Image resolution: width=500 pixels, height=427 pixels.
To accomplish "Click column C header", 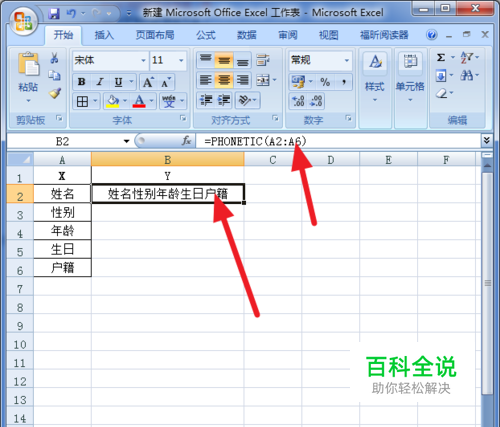I will tap(273, 160).
